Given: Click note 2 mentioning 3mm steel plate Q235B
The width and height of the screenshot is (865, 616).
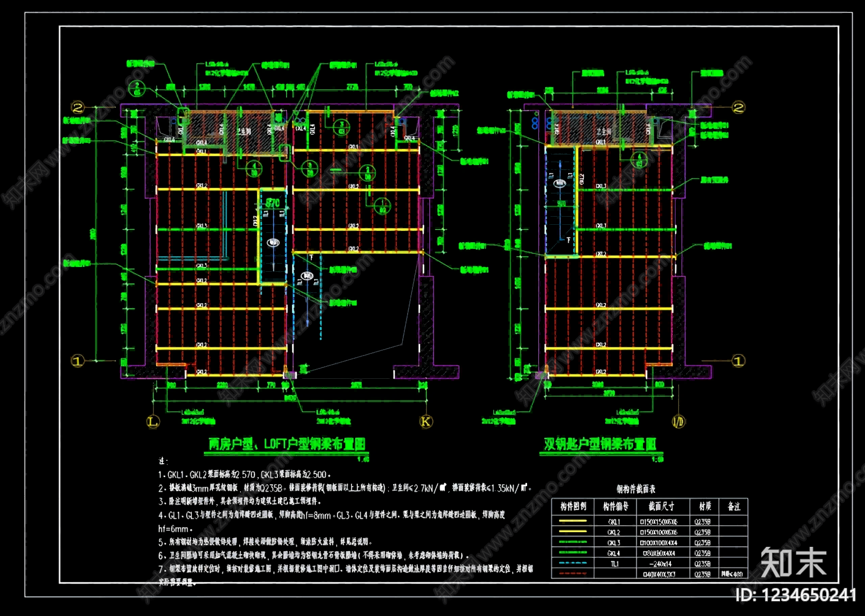Looking at the screenshot, I should (x=345, y=488).
